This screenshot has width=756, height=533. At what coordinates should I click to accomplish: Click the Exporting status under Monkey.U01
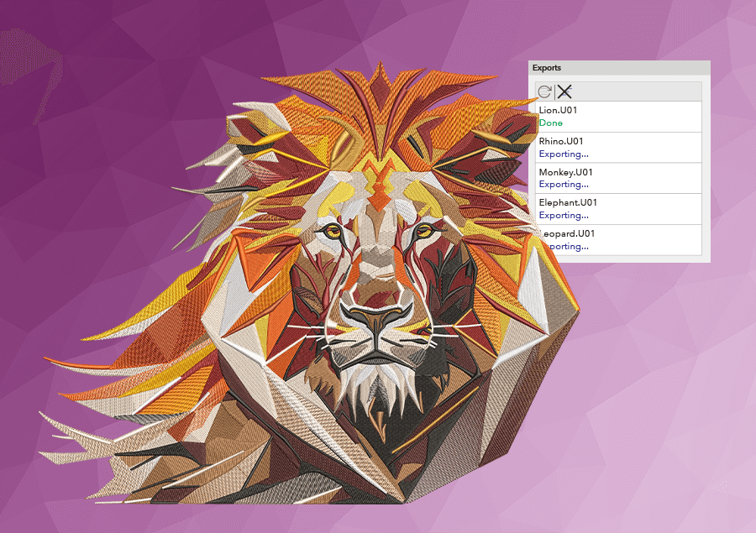[x=564, y=184]
